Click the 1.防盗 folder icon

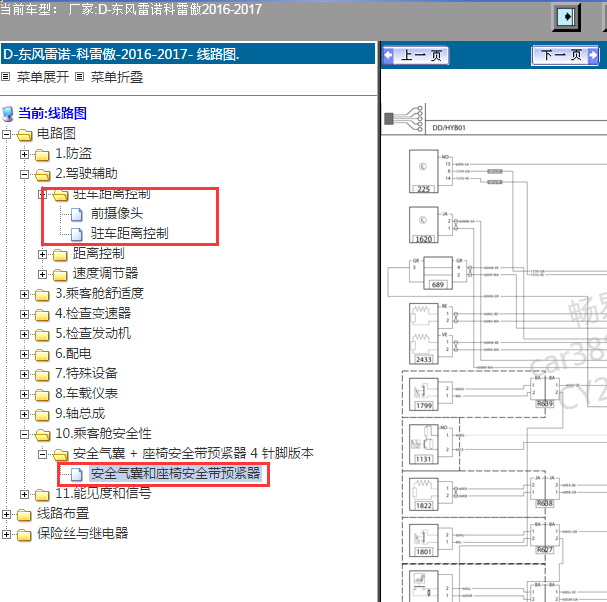point(42,154)
